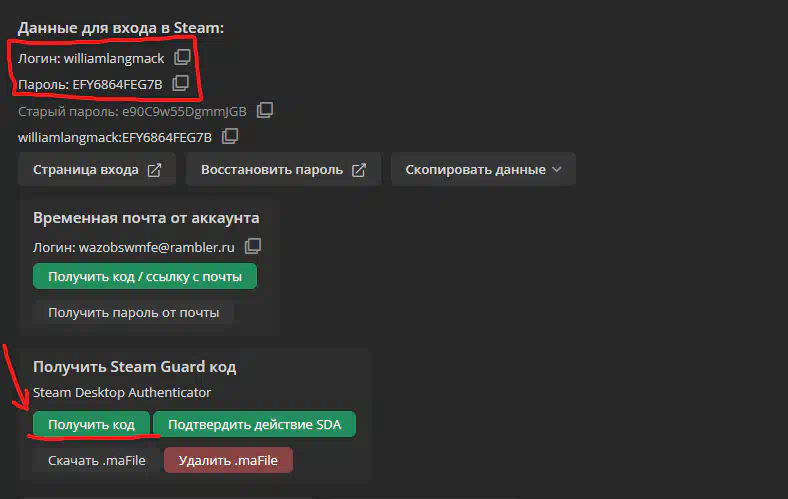The width and height of the screenshot is (788, 499).
Task: Copy the old password value
Action: click(x=265, y=110)
